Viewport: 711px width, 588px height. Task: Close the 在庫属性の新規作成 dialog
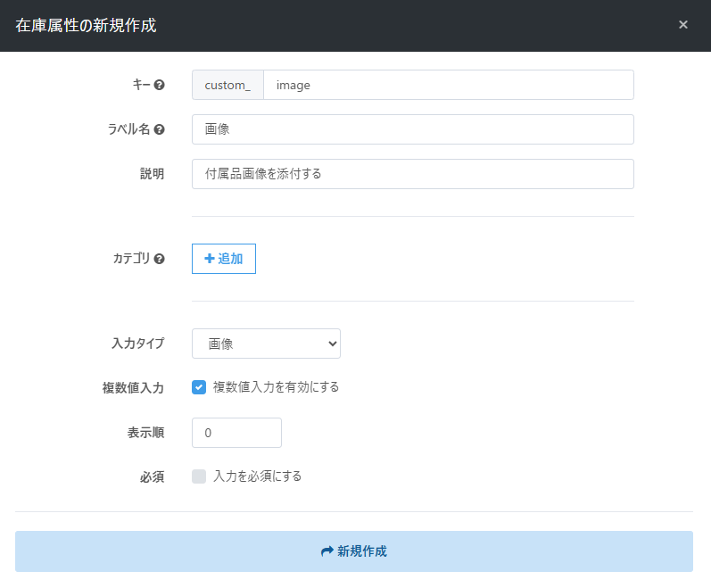[x=682, y=24]
